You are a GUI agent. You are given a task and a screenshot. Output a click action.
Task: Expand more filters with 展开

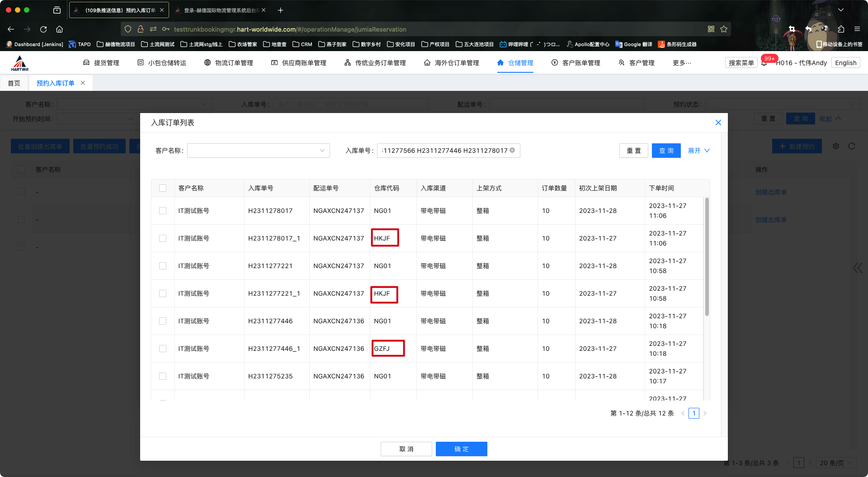698,151
